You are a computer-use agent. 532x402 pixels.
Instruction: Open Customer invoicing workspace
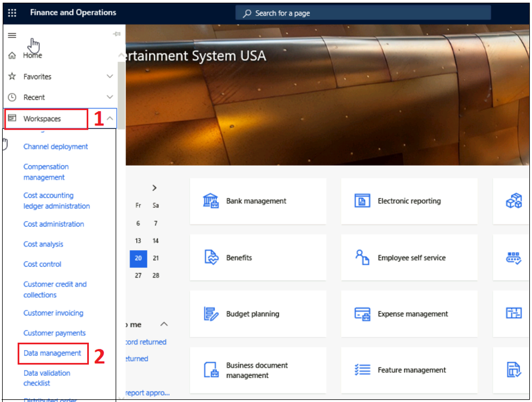(x=53, y=313)
